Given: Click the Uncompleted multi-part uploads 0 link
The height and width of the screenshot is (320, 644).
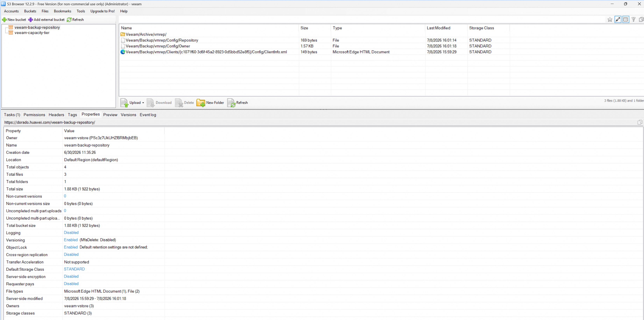Looking at the screenshot, I should (x=65, y=211).
